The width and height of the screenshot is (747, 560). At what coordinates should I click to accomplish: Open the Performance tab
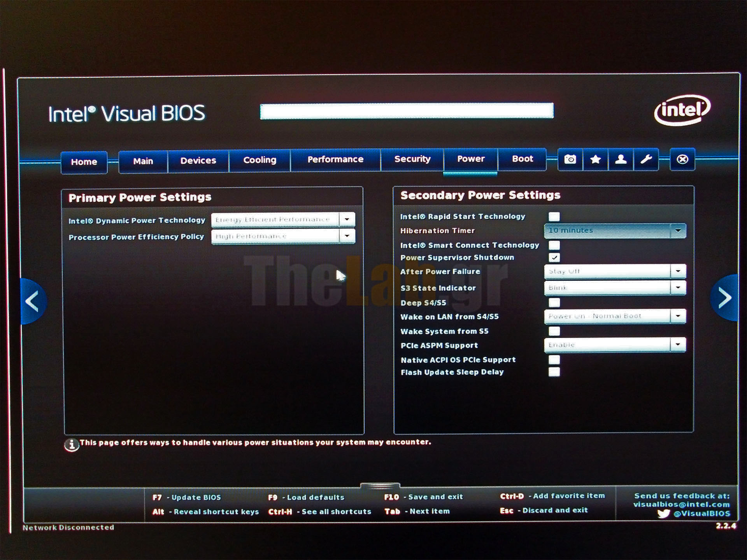coord(335,159)
